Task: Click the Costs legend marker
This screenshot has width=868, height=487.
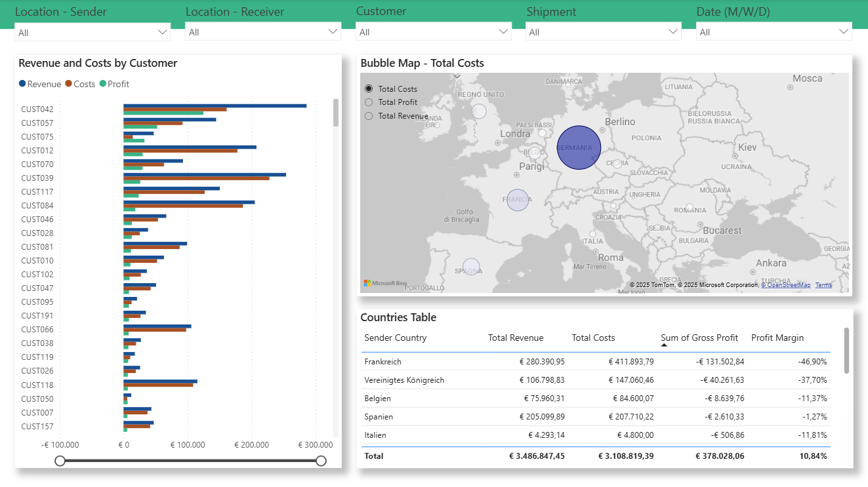Action: [x=69, y=84]
